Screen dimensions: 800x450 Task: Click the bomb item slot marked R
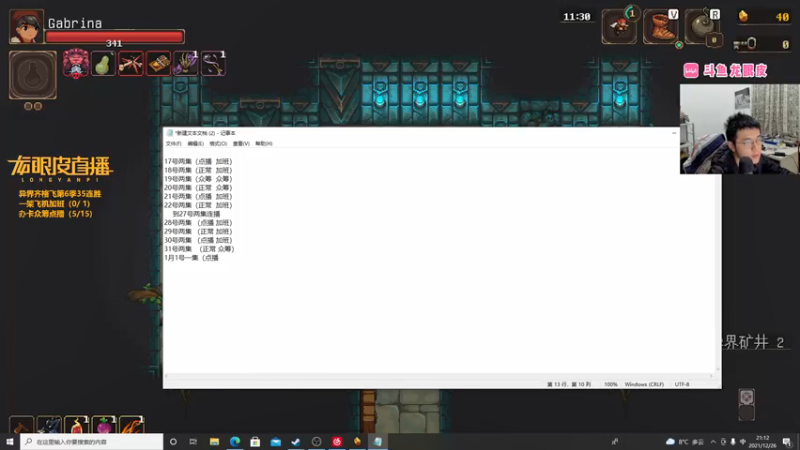[x=702, y=26]
